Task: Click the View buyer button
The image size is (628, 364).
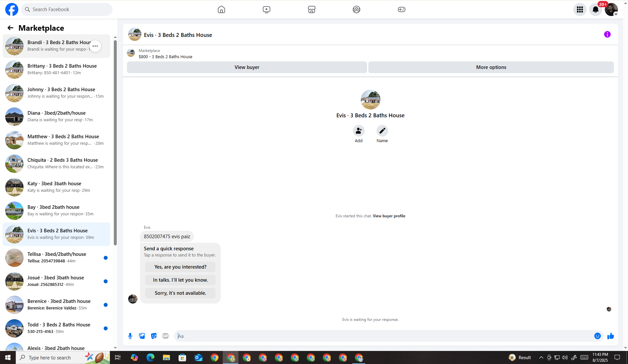Action: click(x=247, y=67)
